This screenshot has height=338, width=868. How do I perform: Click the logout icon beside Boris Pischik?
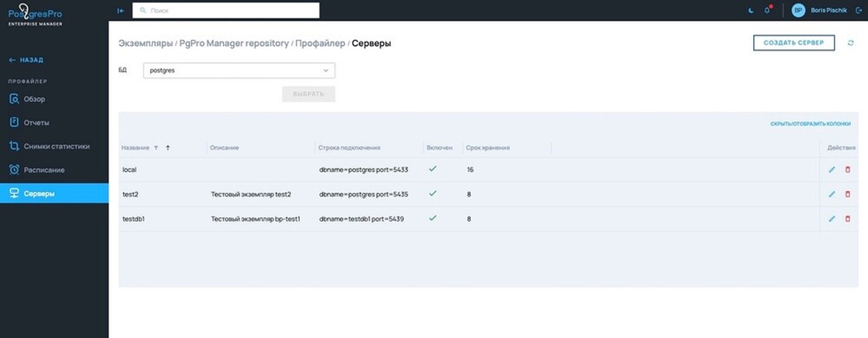pos(858,10)
